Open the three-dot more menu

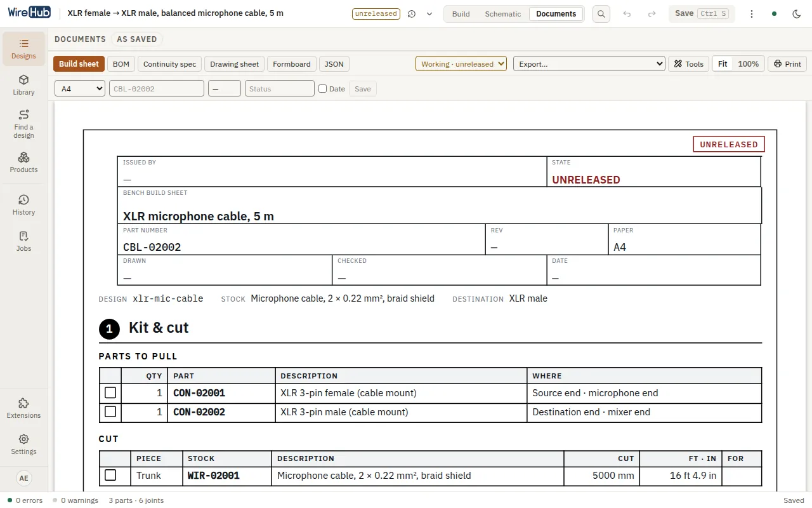[752, 14]
